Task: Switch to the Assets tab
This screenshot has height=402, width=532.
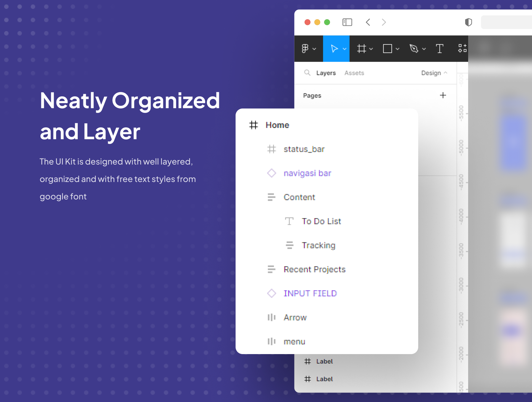Action: tap(354, 73)
